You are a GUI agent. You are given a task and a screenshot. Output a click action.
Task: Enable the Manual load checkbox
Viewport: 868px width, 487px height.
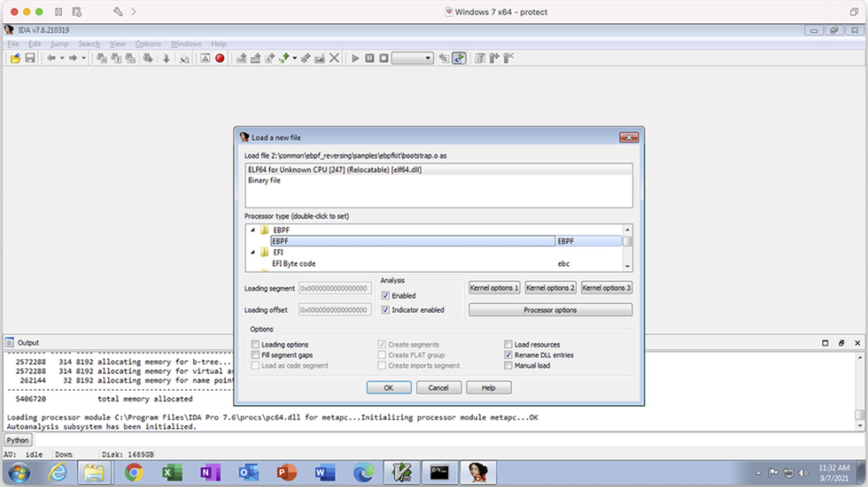point(508,365)
